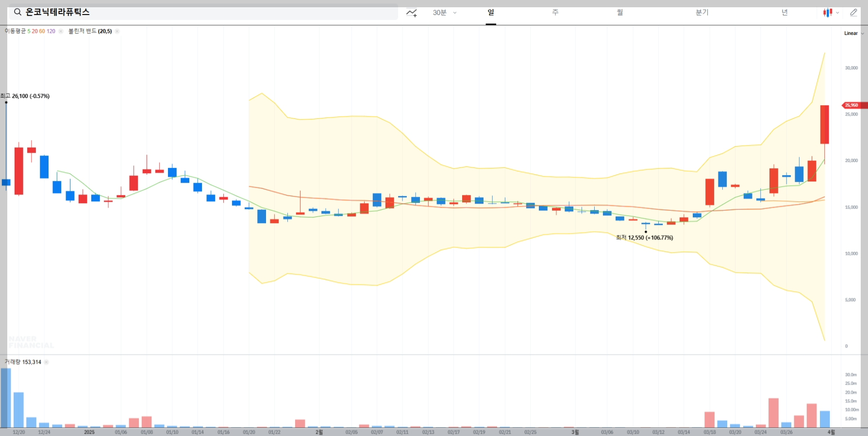The height and width of the screenshot is (436, 868).
Task: Click the 최고 26,100 high price annotation
Action: [25, 96]
